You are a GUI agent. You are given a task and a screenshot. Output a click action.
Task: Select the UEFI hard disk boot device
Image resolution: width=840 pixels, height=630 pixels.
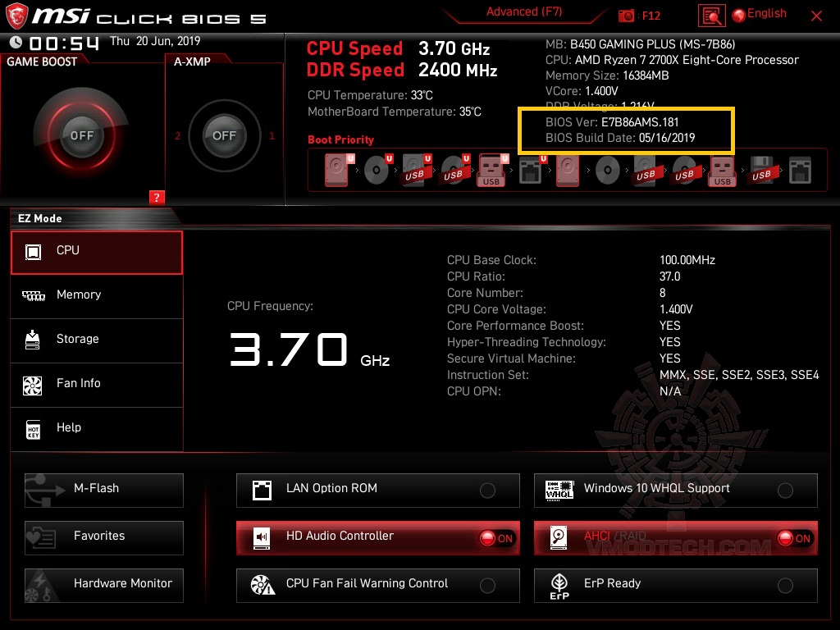pos(337,171)
